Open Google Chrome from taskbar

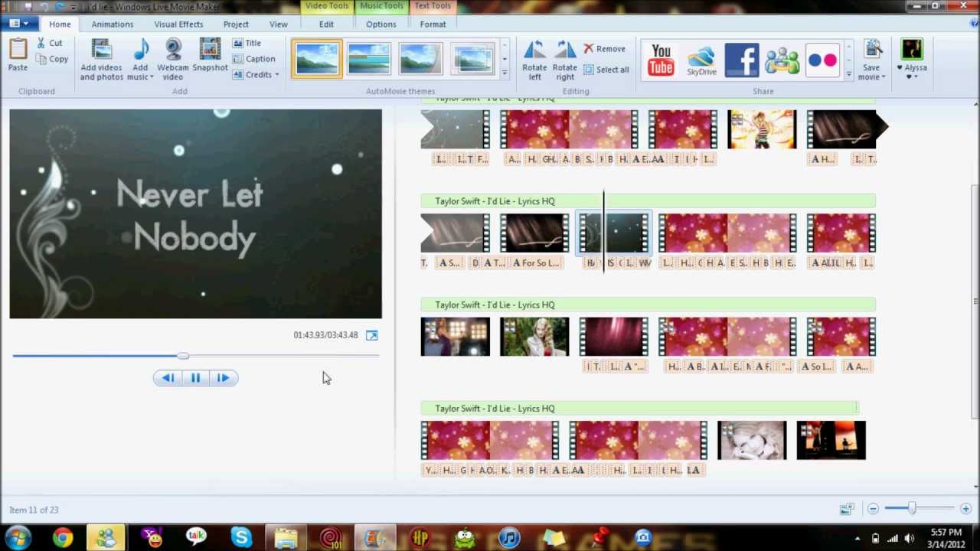(62, 538)
